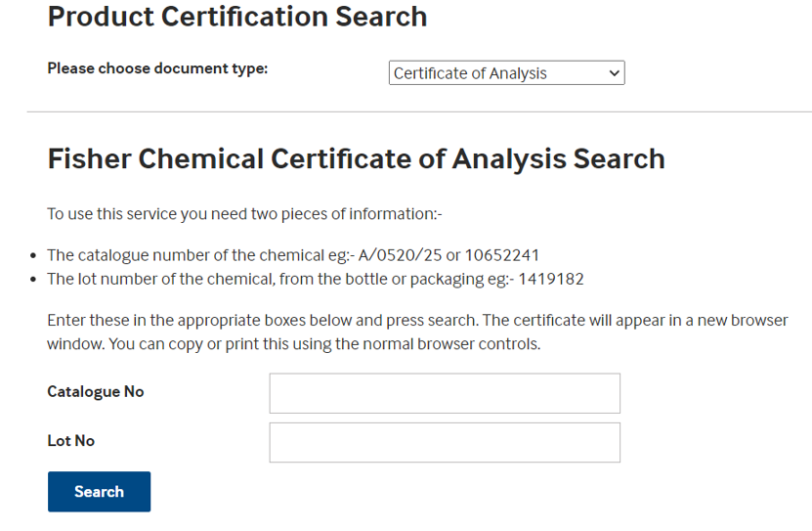Click the 'Please choose document type:' label
This screenshot has height=531, width=812.
(157, 69)
